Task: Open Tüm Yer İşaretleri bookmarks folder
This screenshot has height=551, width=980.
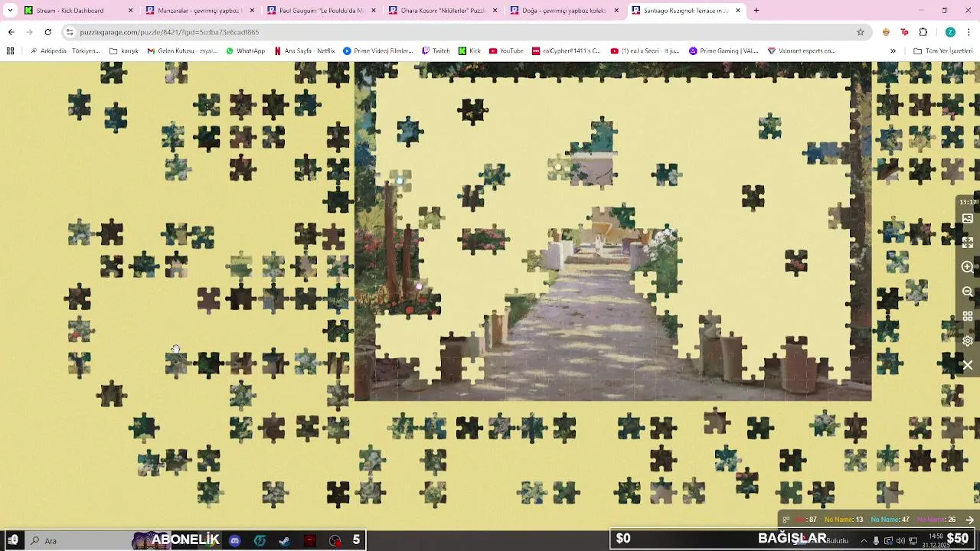Action: tap(942, 51)
